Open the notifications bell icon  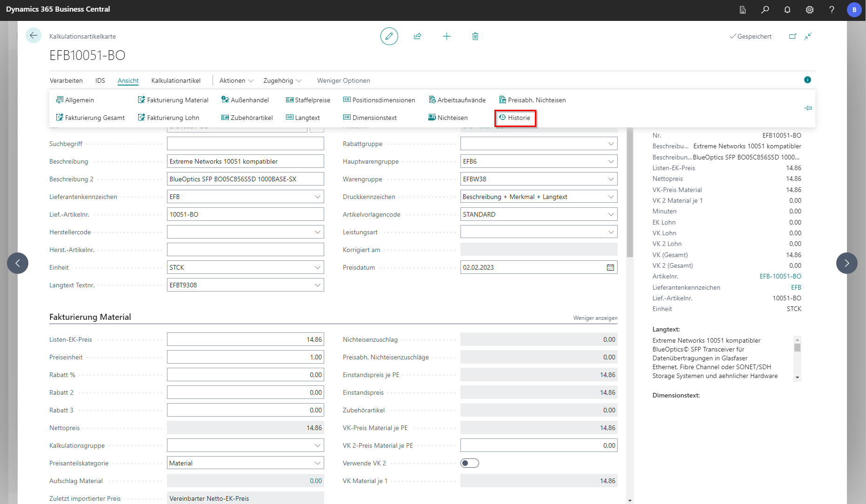coord(787,10)
